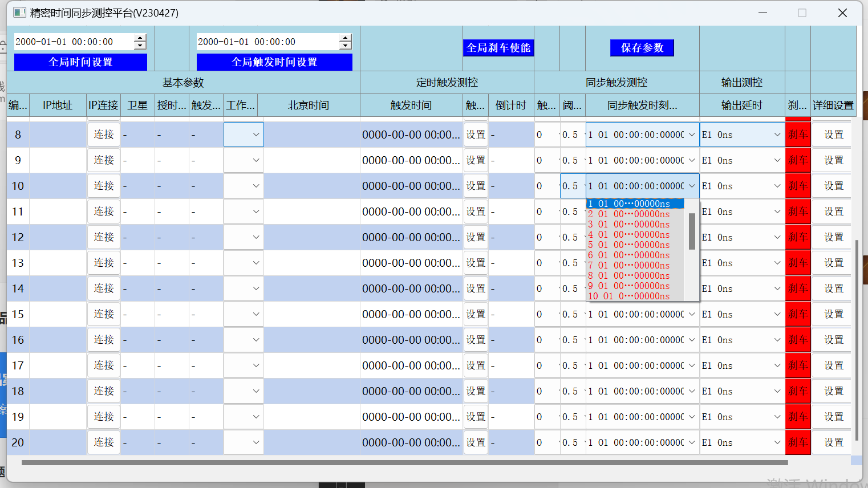Screen dimensions: 868x488
Task: Click trigger 设置 button in row 8
Action: click(476, 135)
